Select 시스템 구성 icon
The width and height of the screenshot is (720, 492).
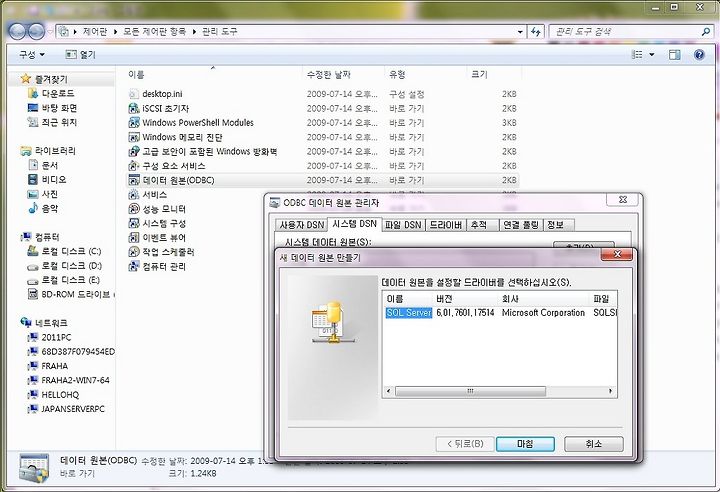coord(134,223)
